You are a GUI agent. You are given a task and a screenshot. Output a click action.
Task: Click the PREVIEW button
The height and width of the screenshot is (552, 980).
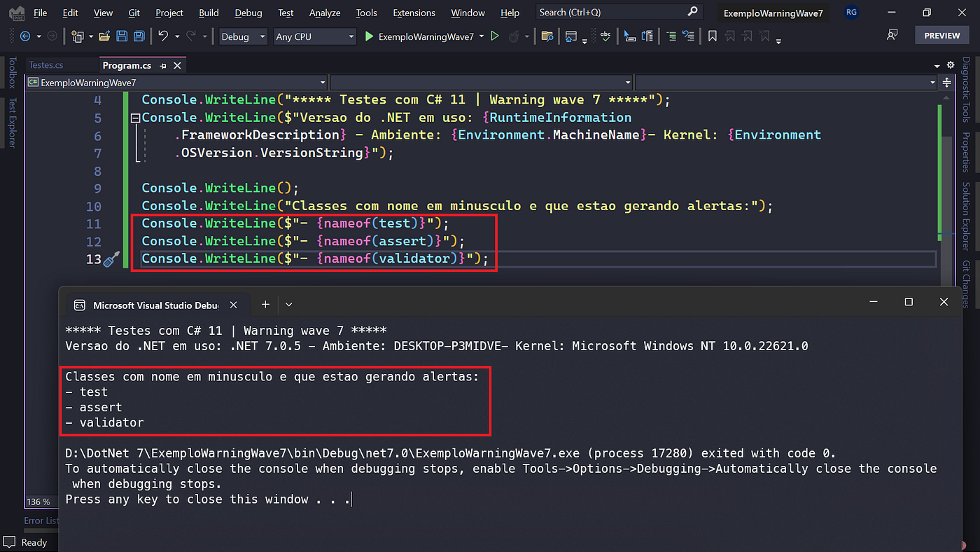942,35
